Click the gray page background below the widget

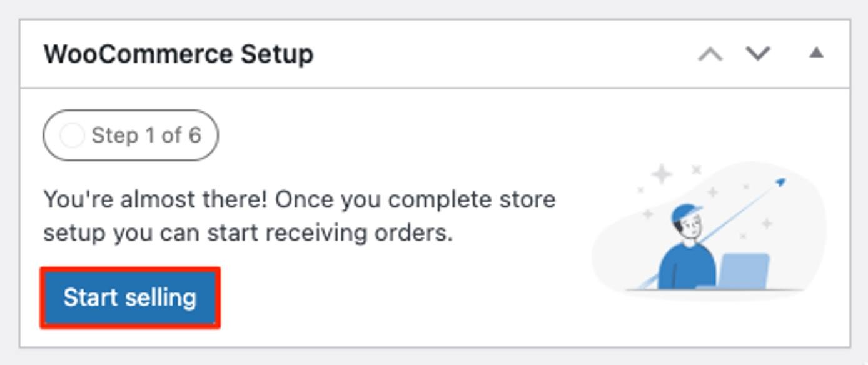click(x=434, y=357)
